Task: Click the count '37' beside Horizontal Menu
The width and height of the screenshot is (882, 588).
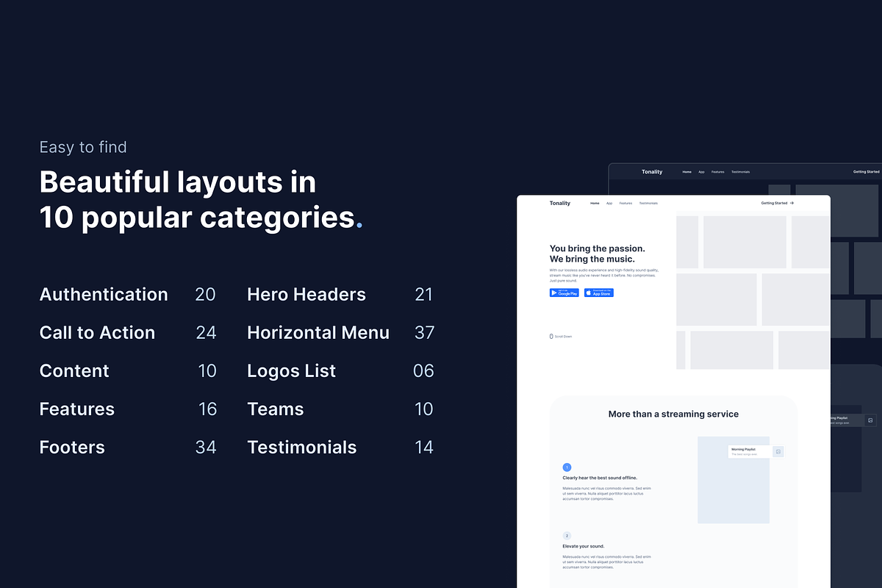Action: pos(424,333)
